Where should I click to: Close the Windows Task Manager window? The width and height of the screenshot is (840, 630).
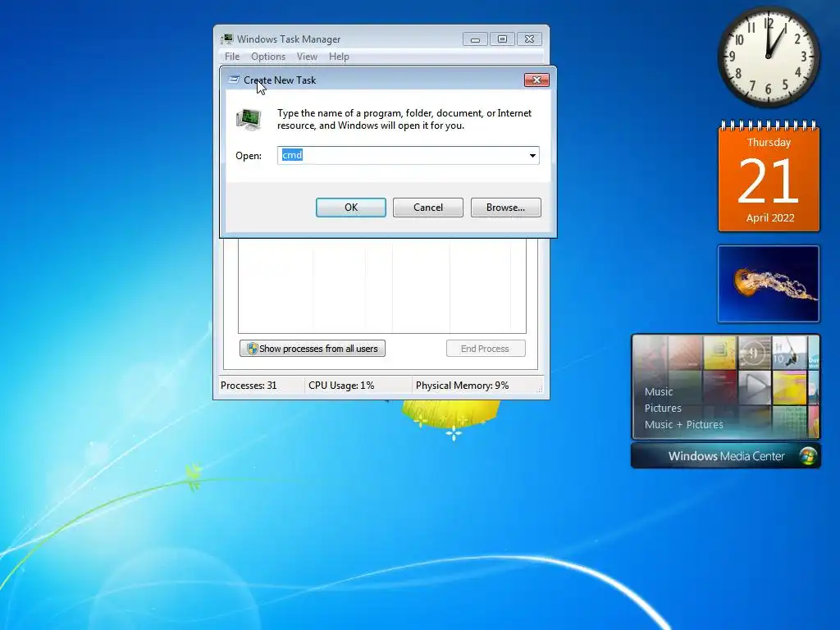529,39
